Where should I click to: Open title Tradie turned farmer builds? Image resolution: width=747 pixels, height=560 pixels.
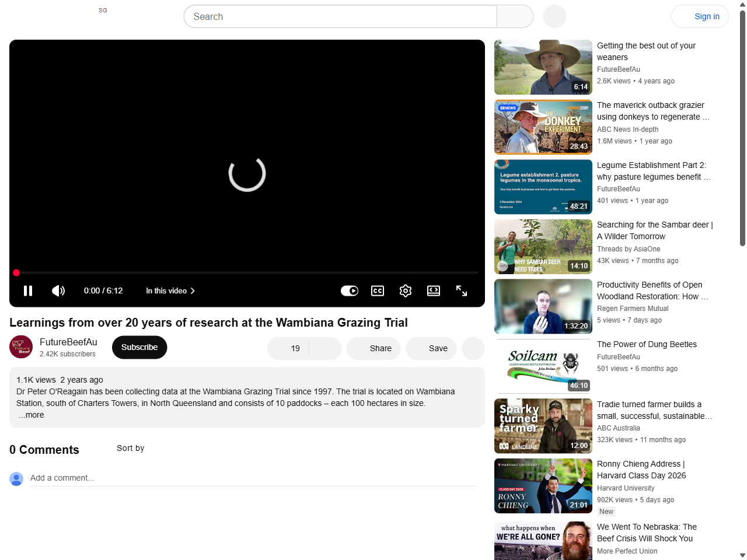(654, 410)
